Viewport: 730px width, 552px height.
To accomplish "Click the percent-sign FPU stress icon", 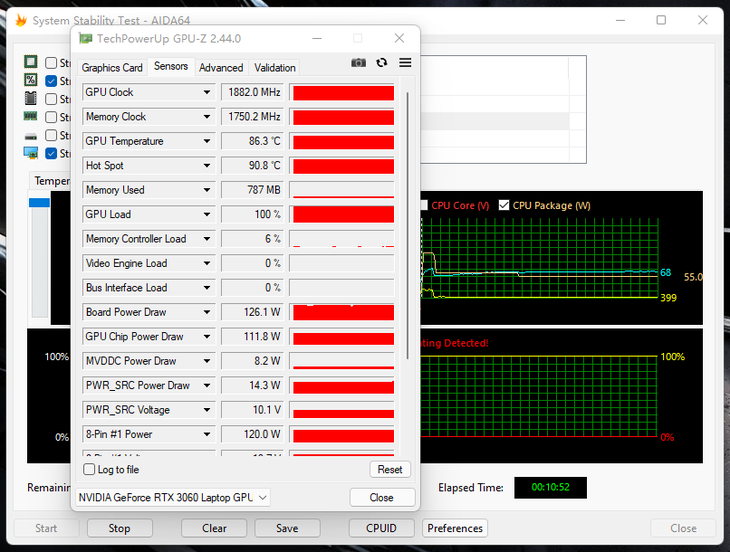I will coord(31,80).
